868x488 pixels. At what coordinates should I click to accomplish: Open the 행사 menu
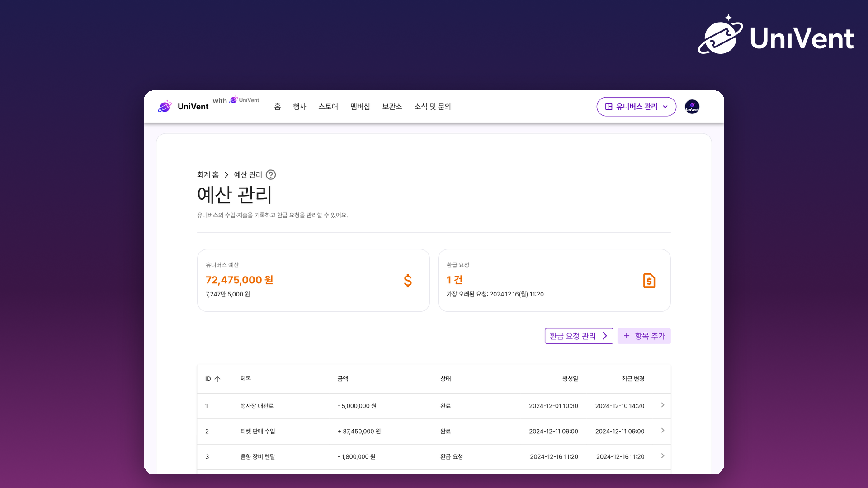click(300, 107)
